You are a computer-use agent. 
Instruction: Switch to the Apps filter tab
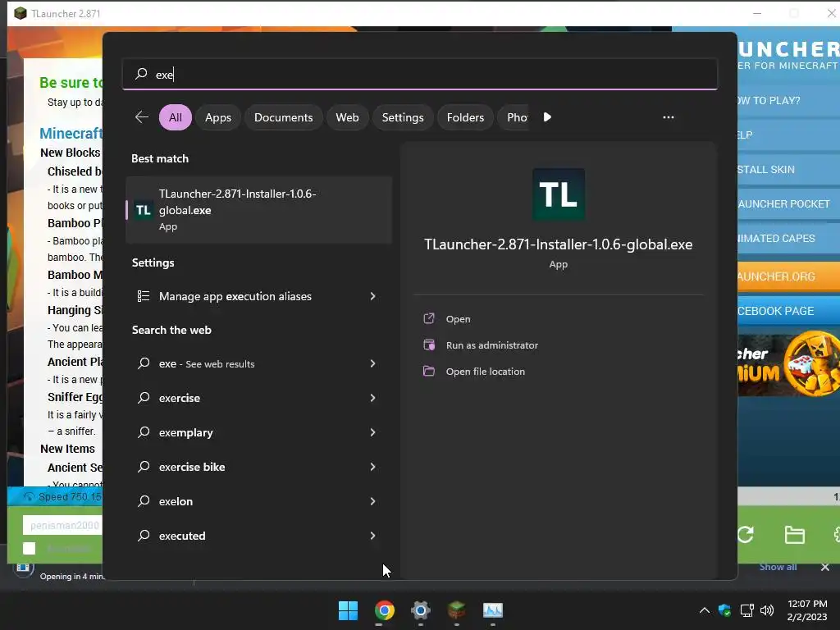pos(218,117)
